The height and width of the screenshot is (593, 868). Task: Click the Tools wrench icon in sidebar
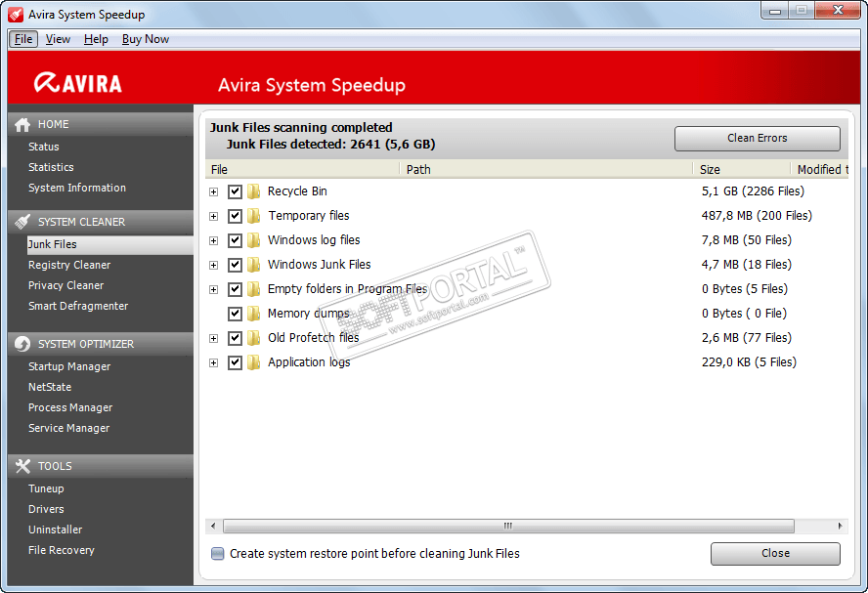(x=22, y=466)
